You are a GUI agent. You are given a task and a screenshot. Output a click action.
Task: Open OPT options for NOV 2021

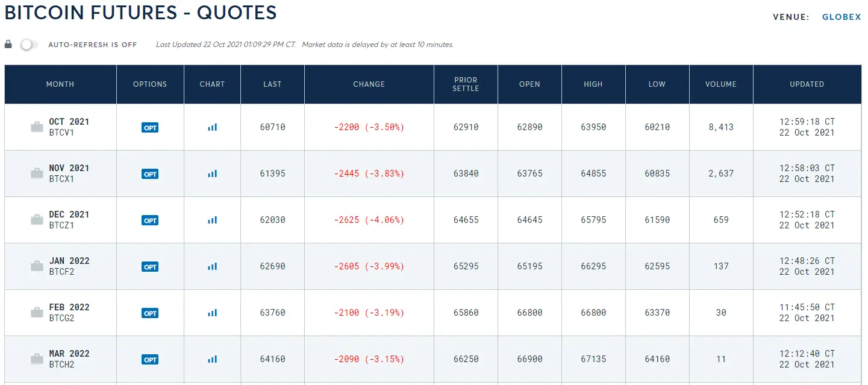click(x=150, y=174)
